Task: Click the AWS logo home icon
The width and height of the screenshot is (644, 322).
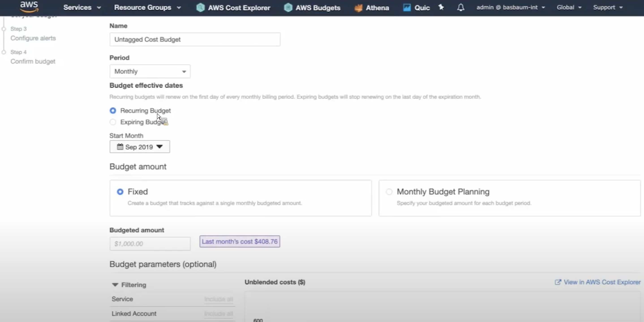Action: click(29, 7)
